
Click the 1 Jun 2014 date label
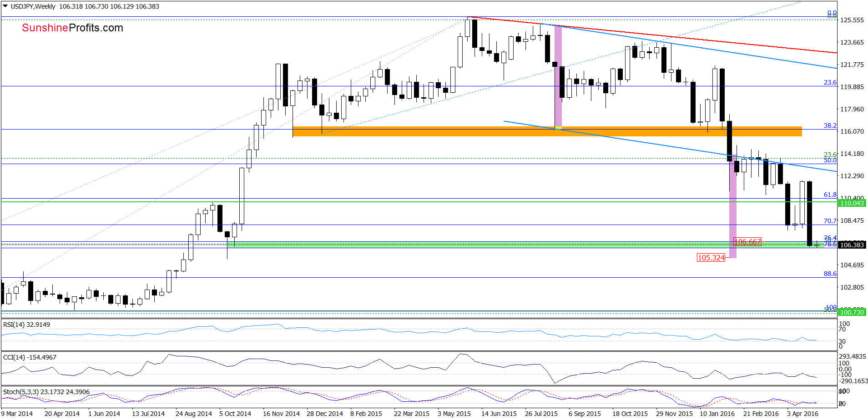pyautogui.click(x=104, y=414)
